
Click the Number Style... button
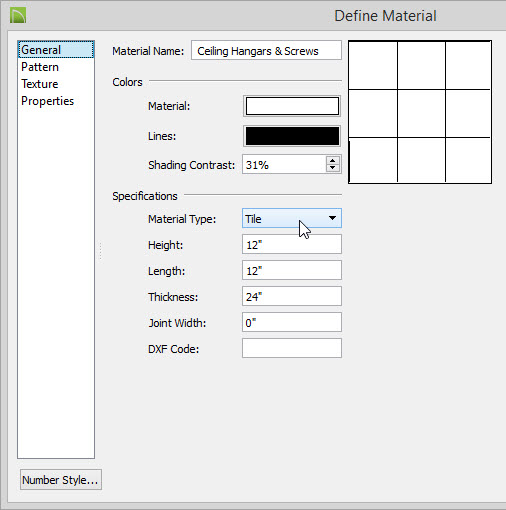click(61, 480)
